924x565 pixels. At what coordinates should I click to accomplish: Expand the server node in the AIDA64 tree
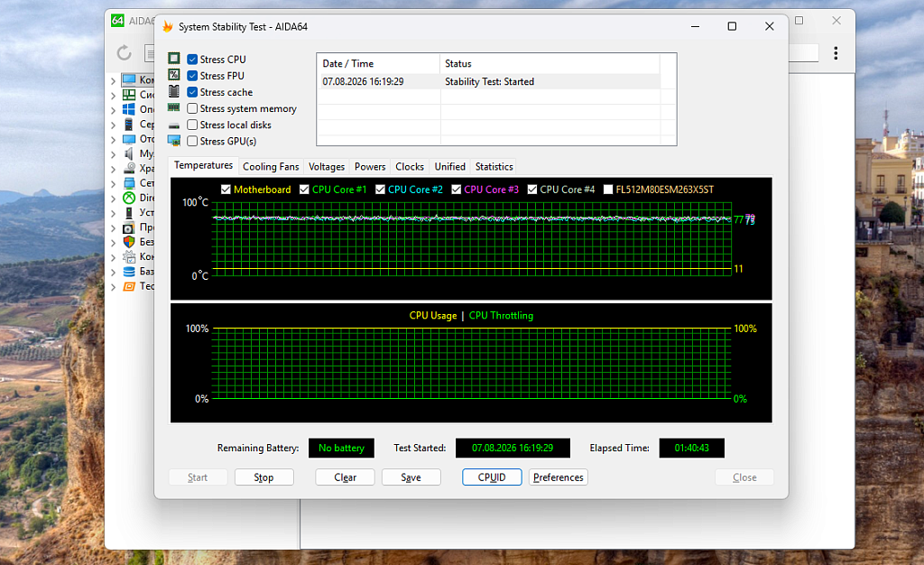[113, 125]
